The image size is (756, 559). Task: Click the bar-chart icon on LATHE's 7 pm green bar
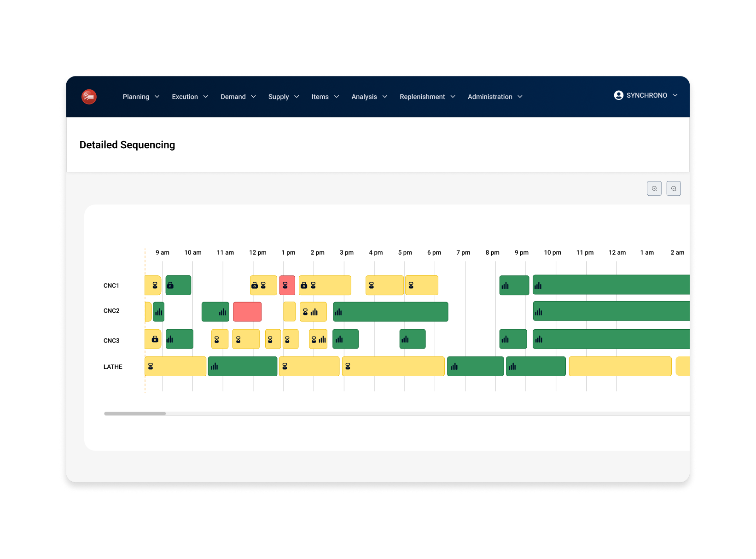(x=455, y=367)
